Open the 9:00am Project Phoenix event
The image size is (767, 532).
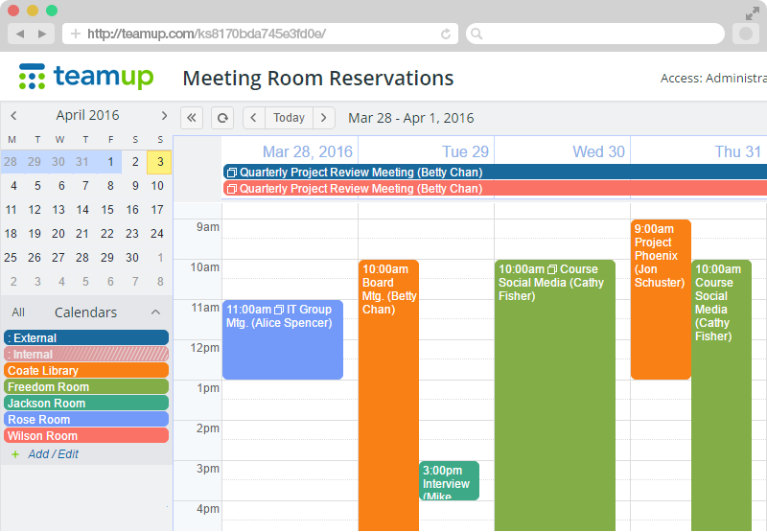661,299
